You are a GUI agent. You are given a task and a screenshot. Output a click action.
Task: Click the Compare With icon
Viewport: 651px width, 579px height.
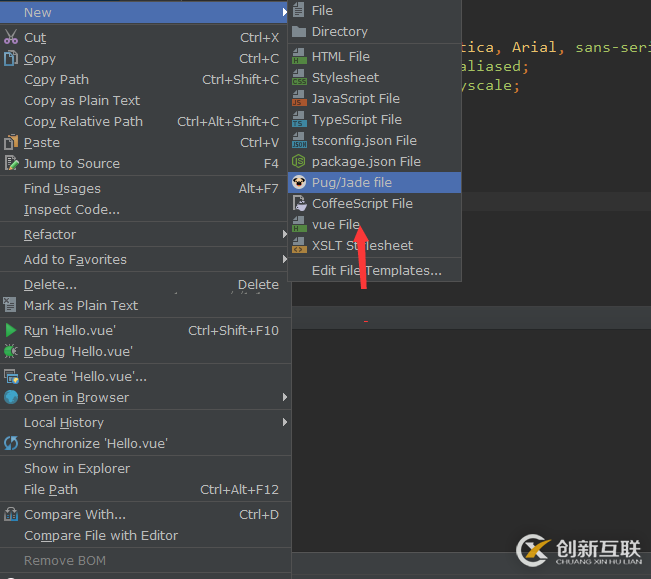click(11, 514)
